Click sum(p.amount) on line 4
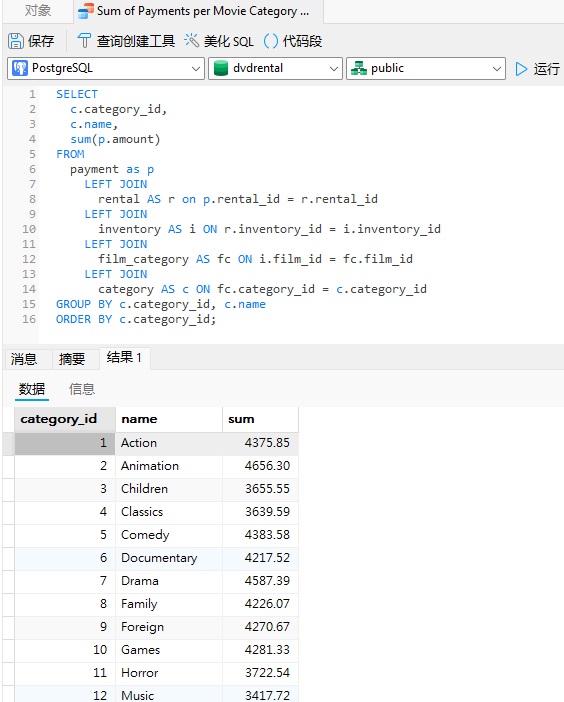 (x=115, y=139)
